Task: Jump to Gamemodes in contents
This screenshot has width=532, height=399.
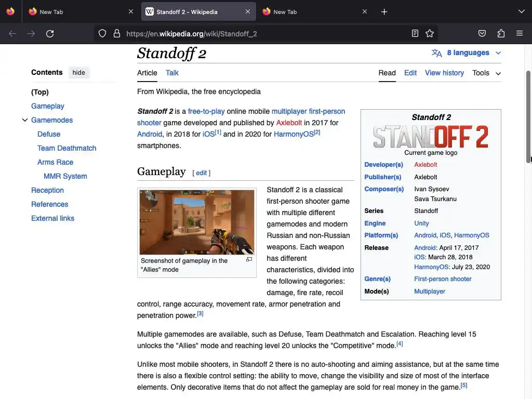Action: point(52,120)
